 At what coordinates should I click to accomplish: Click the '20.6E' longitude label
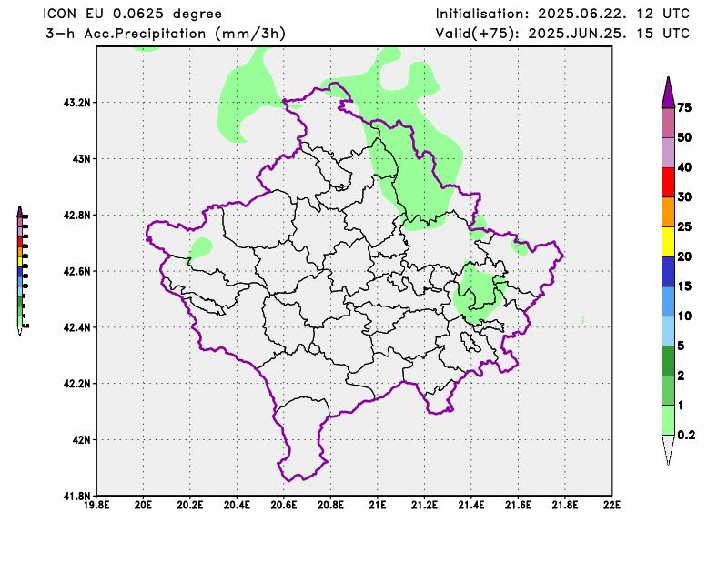(x=284, y=505)
